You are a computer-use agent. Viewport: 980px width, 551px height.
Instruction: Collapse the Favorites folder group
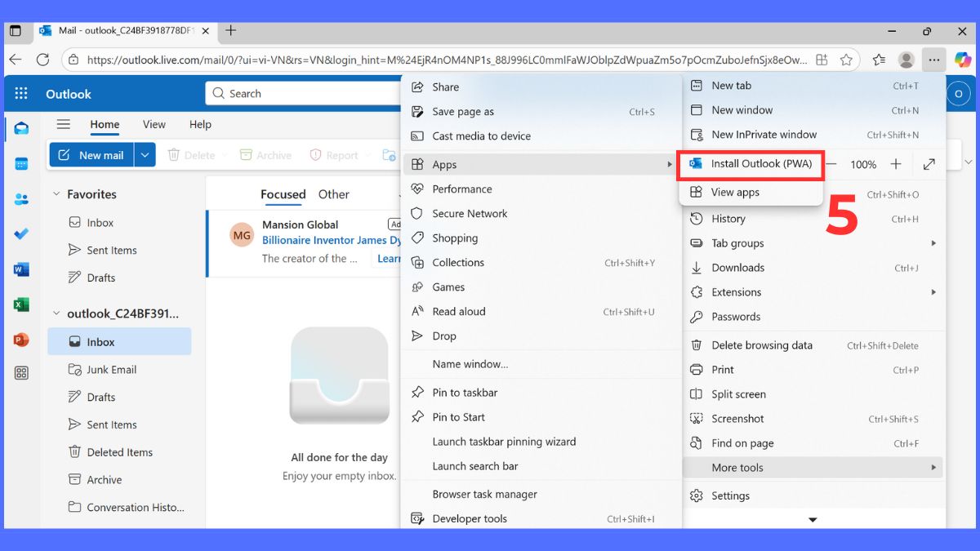(57, 194)
